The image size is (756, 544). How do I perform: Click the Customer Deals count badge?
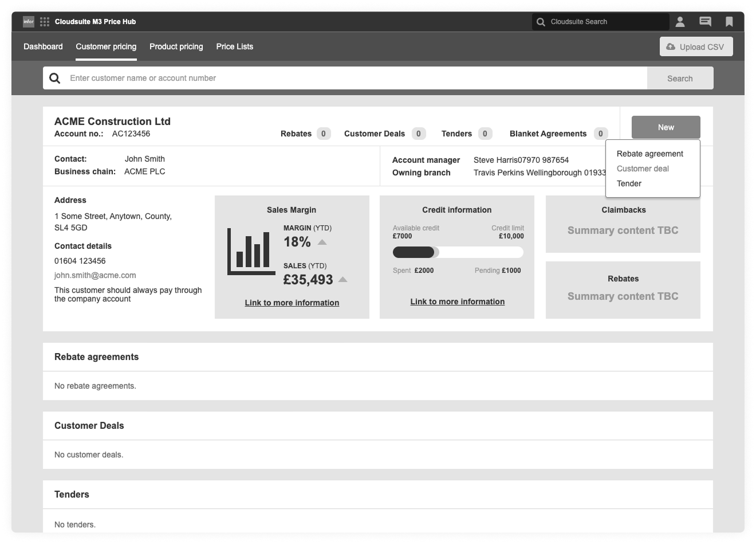pyautogui.click(x=419, y=134)
